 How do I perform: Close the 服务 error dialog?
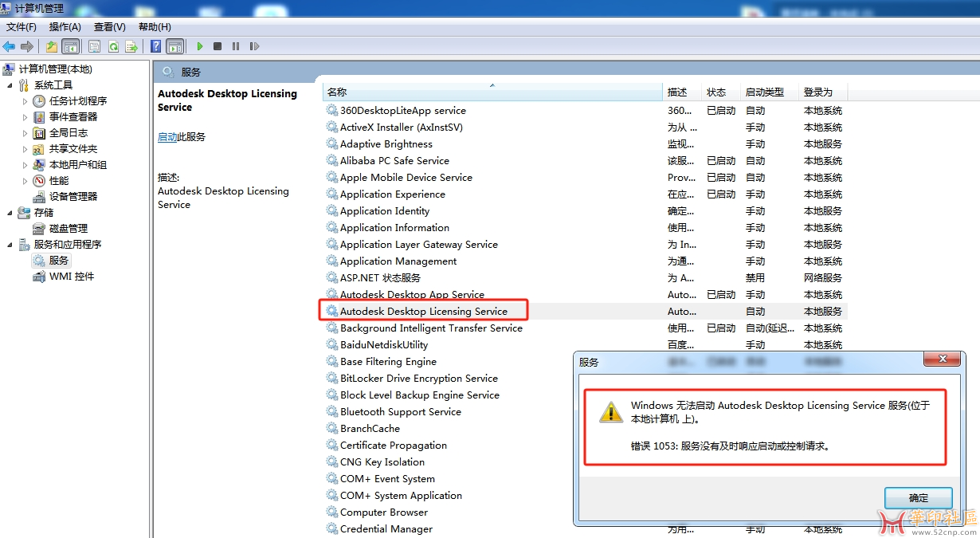pos(943,359)
